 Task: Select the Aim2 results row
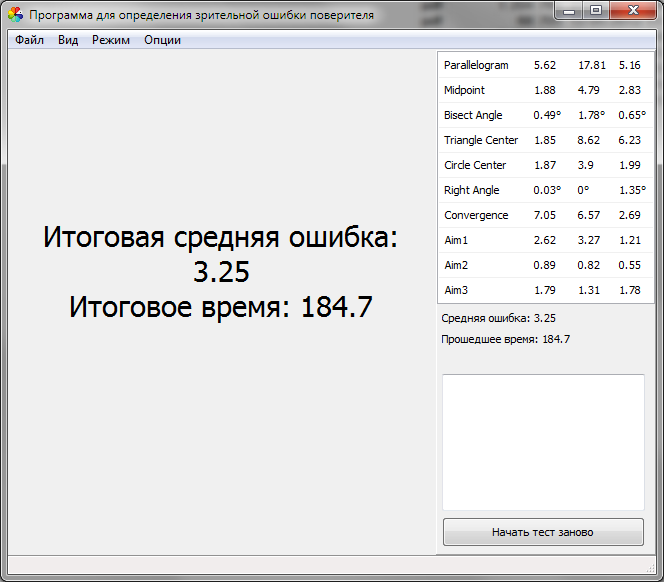click(x=456, y=265)
